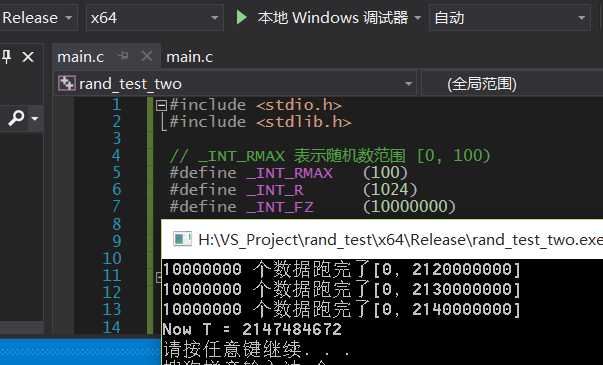Collapse the #include block on line 1

click(161, 105)
